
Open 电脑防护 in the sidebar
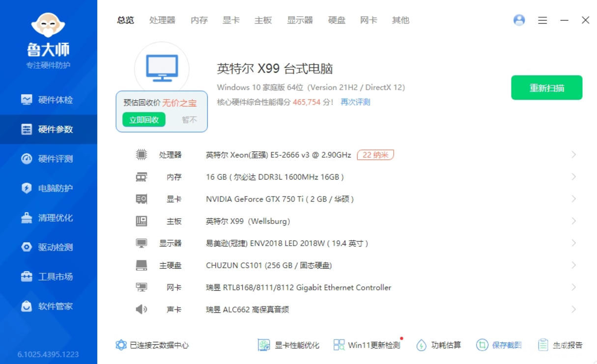coord(48,188)
